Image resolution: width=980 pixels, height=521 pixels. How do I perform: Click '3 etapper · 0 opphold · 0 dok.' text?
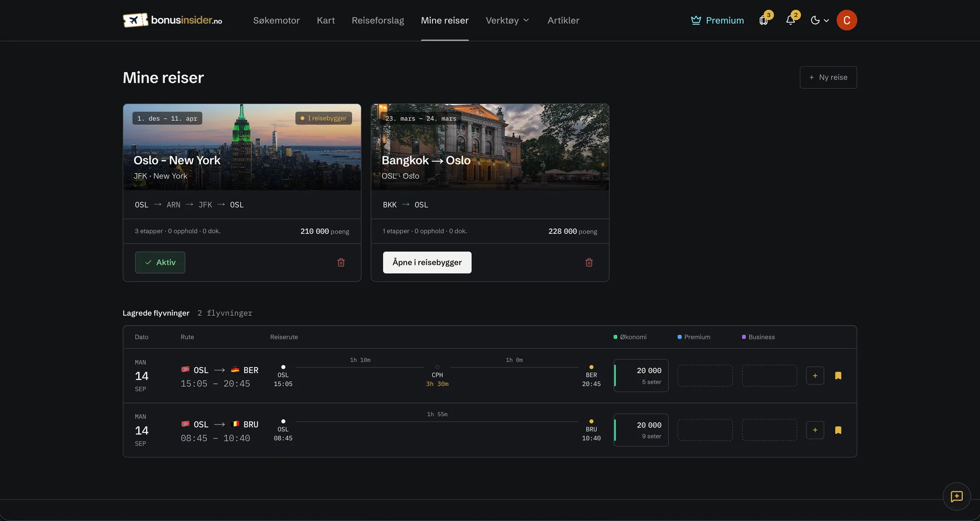click(177, 231)
